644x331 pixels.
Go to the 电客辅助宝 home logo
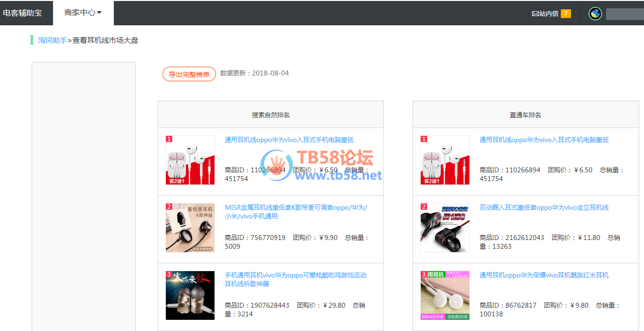(22, 13)
